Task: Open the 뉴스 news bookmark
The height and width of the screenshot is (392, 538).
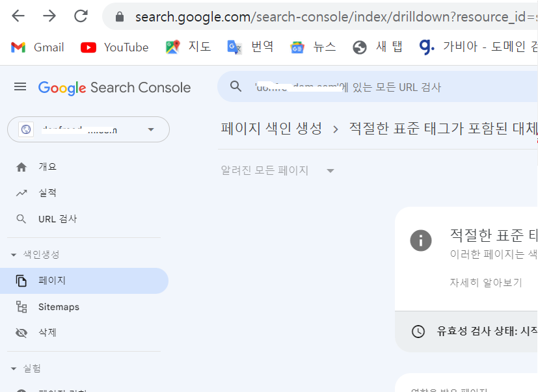Action: pos(313,47)
